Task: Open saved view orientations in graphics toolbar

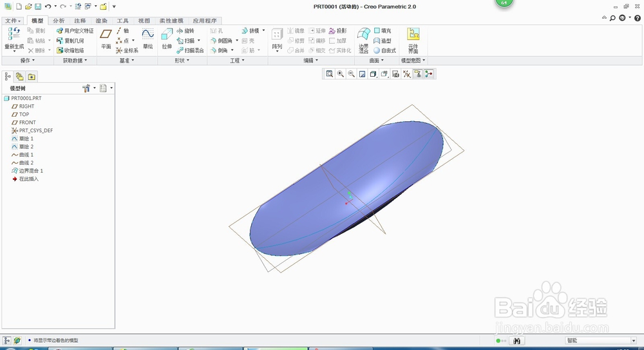Action: (384, 74)
